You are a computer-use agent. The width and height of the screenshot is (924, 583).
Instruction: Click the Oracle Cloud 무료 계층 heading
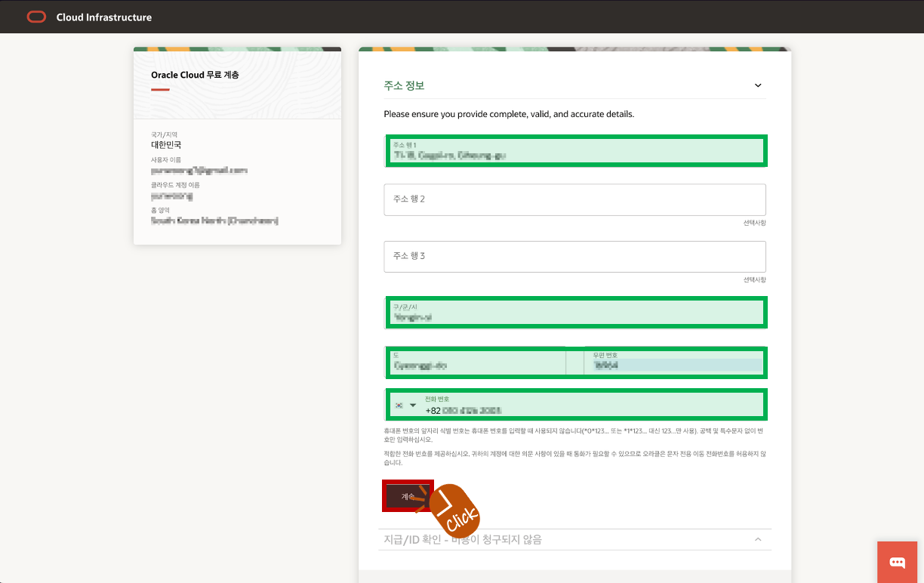pyautogui.click(x=195, y=75)
